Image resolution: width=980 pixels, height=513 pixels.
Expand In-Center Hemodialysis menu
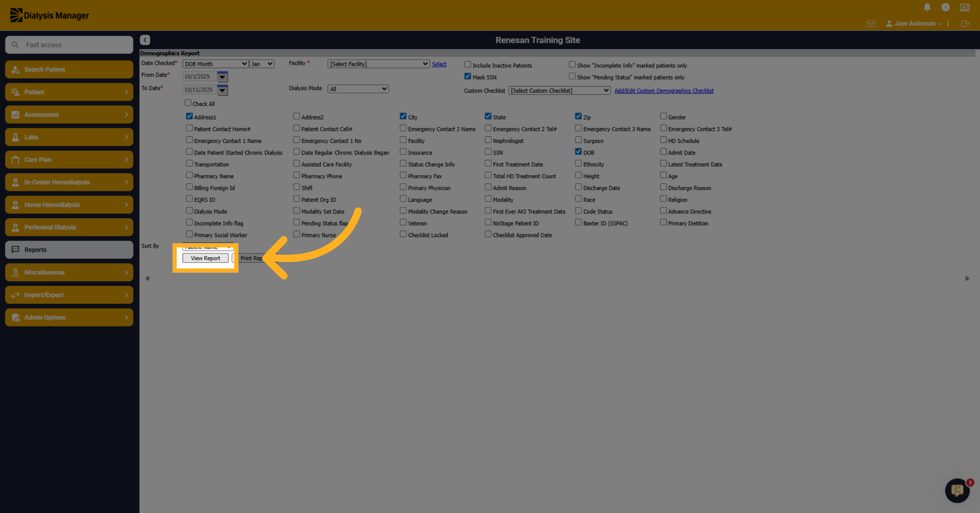[69, 182]
